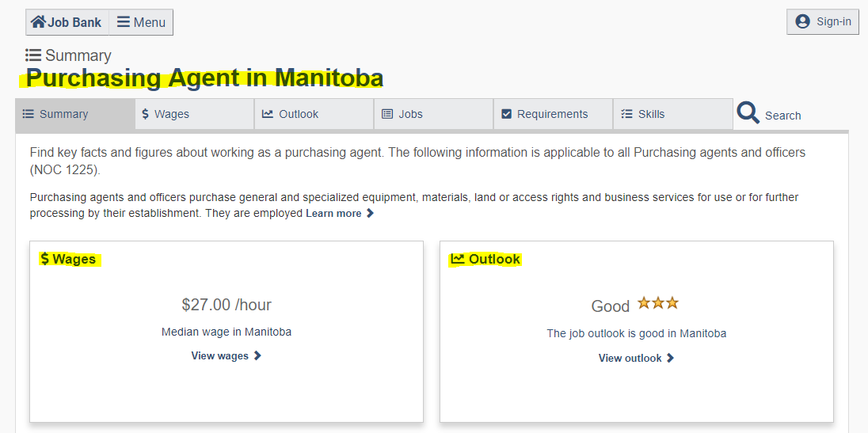Click the user profile Sign-in icon

802,21
